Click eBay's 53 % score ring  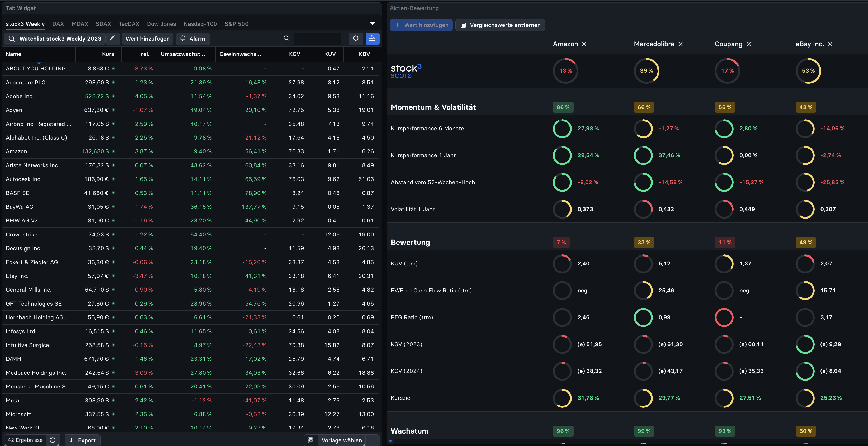808,71
